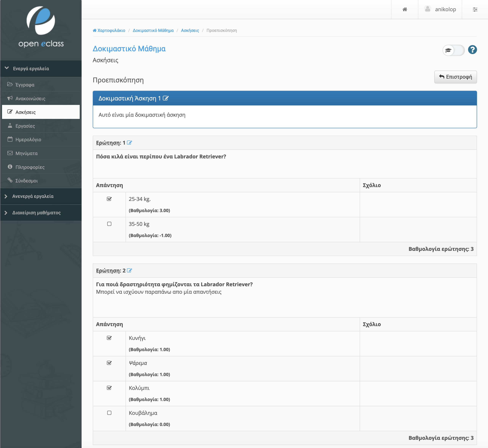This screenshot has width=488, height=448.
Task: Open Σύνδεσμοι in the sidebar
Action: [41, 181]
